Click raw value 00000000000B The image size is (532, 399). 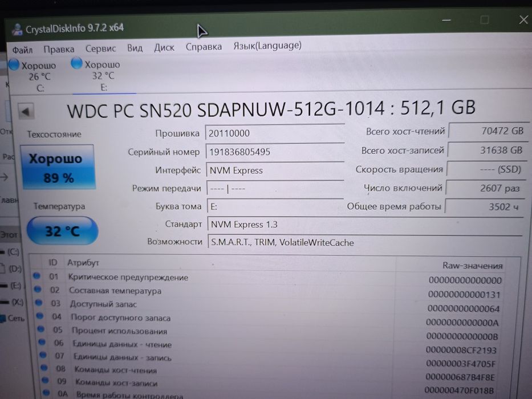click(462, 336)
